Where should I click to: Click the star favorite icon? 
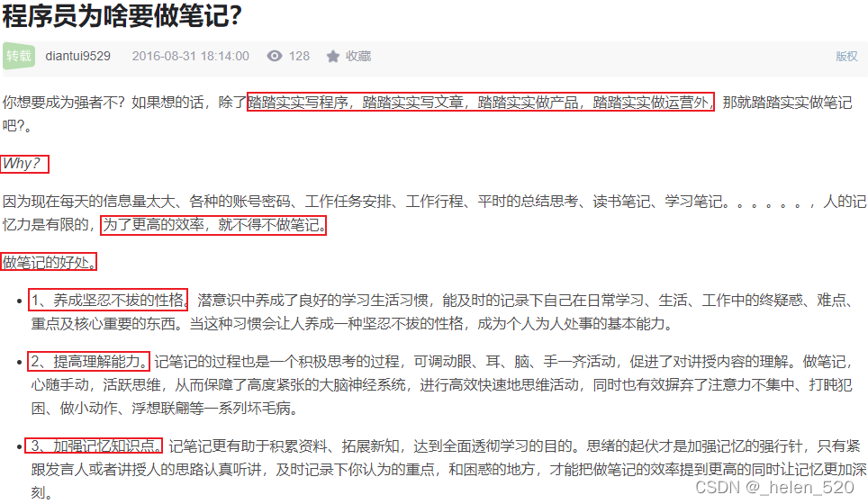[332, 57]
